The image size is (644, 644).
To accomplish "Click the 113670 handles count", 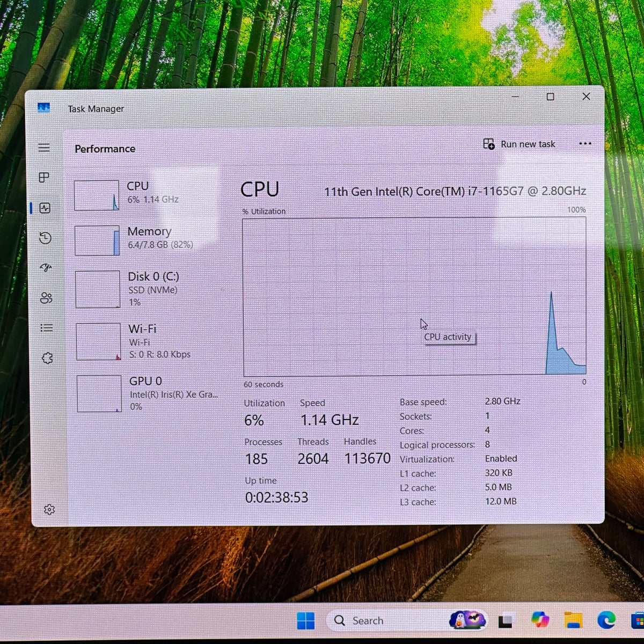I will (x=368, y=458).
